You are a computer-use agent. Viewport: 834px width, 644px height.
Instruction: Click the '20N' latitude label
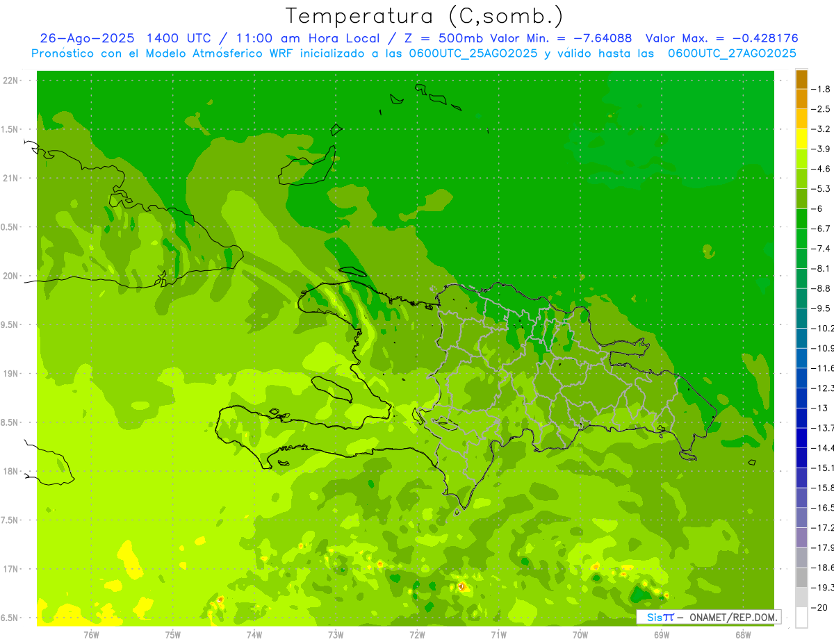click(10, 276)
